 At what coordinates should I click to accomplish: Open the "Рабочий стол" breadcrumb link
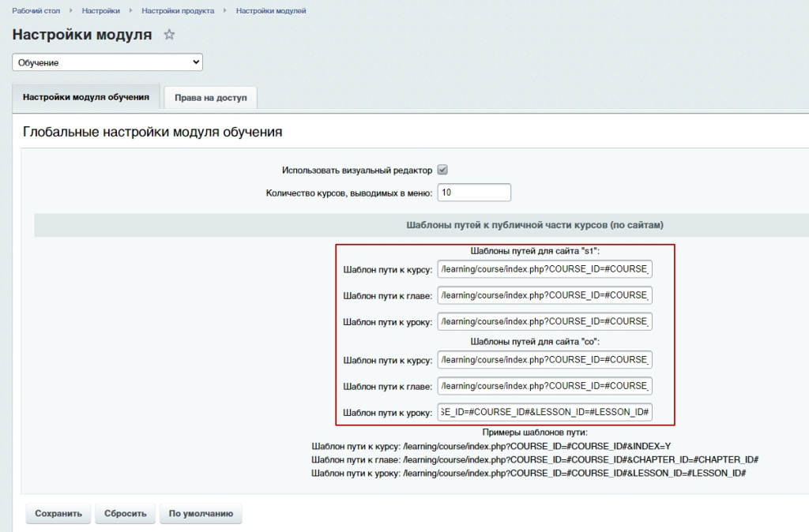coord(38,11)
